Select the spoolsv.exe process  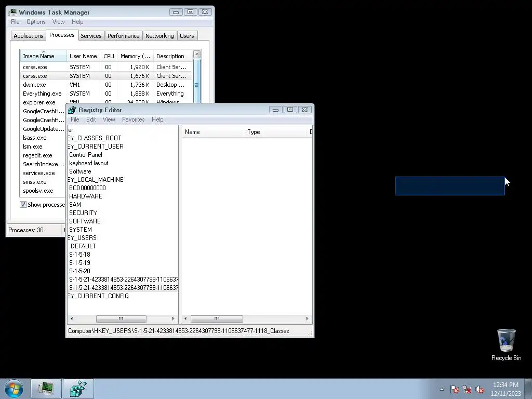(38, 191)
